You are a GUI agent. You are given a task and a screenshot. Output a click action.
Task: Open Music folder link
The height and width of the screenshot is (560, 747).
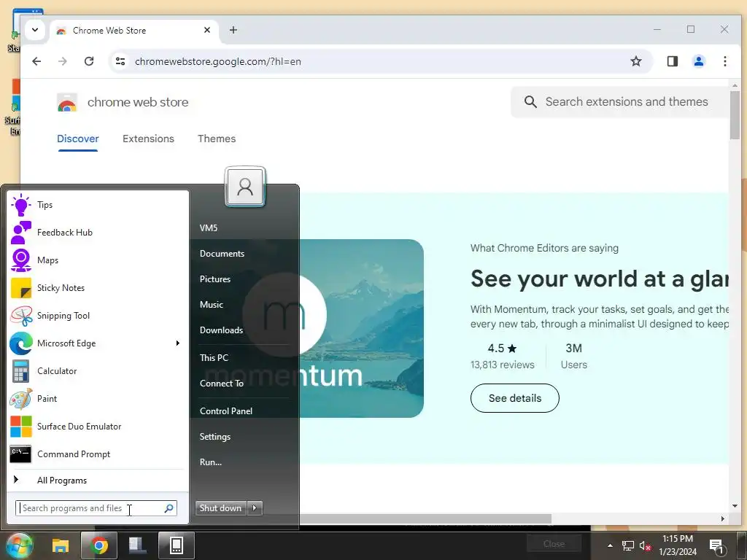click(212, 305)
